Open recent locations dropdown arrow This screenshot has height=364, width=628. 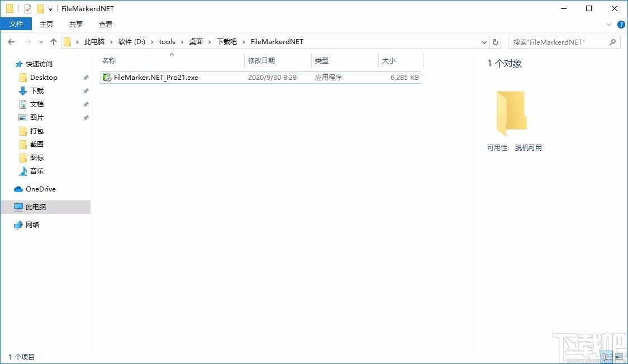[x=41, y=42]
